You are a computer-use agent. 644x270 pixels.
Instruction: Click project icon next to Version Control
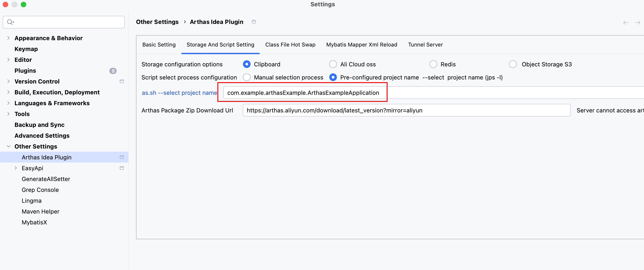pyautogui.click(x=122, y=81)
